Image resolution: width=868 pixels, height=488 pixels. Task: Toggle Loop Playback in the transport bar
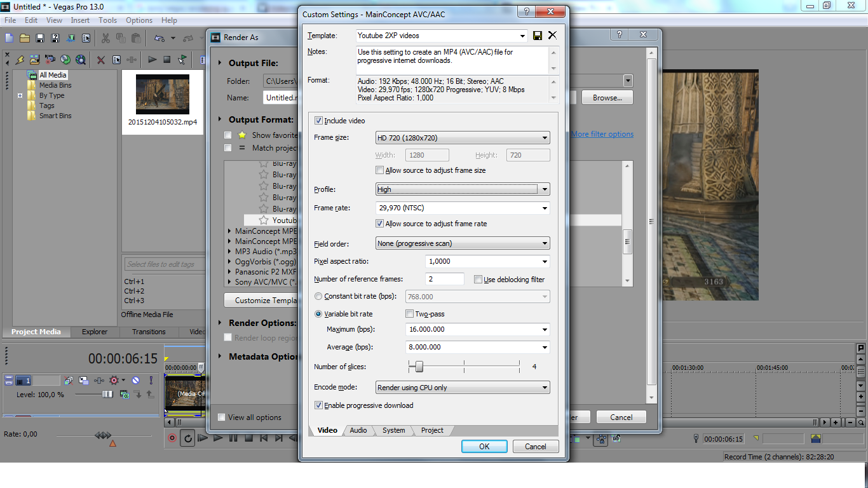click(x=188, y=438)
